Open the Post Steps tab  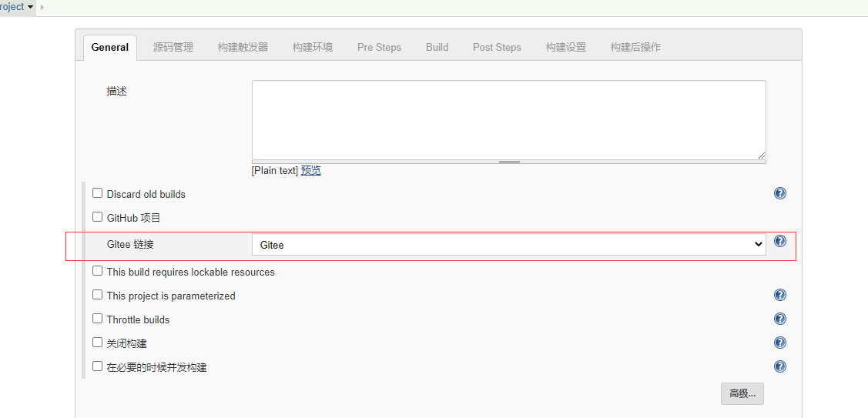(x=497, y=48)
